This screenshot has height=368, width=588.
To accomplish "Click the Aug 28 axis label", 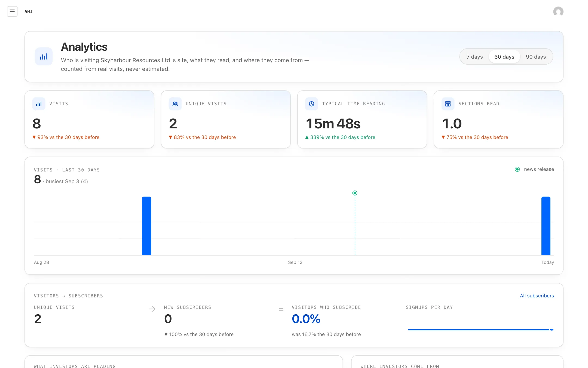I will tap(41, 262).
